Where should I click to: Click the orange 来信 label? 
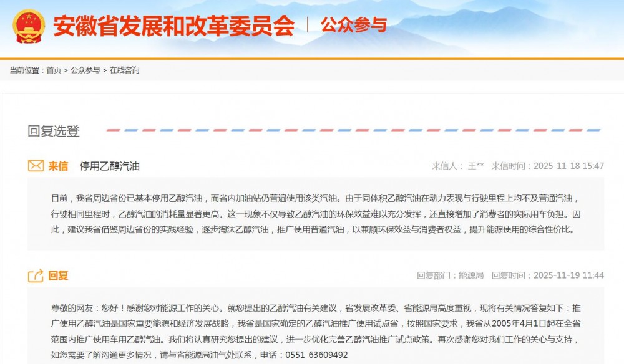tap(58, 166)
